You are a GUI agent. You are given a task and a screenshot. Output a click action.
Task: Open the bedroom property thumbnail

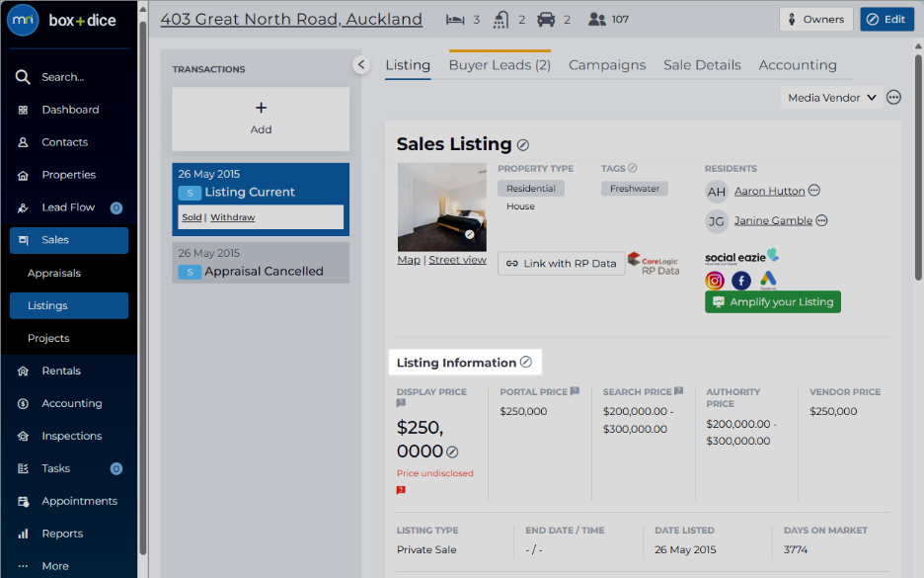(442, 207)
